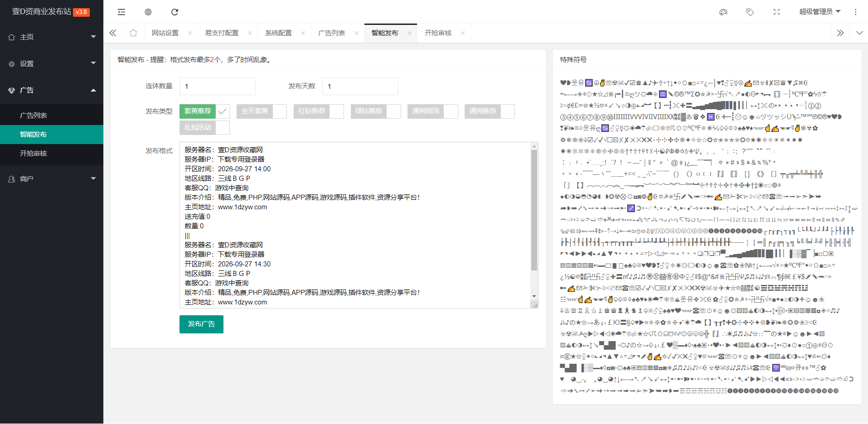This screenshot has width=868, height=424.
Task: Check the 礼包活动 type checkbox
Action: (x=204, y=128)
